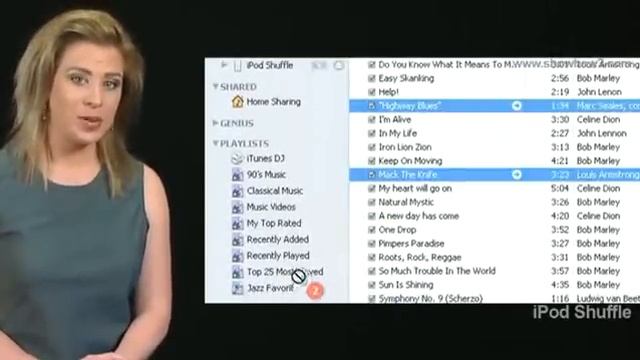
Task: Expand the GENIUS section triangle
Action: [216, 123]
